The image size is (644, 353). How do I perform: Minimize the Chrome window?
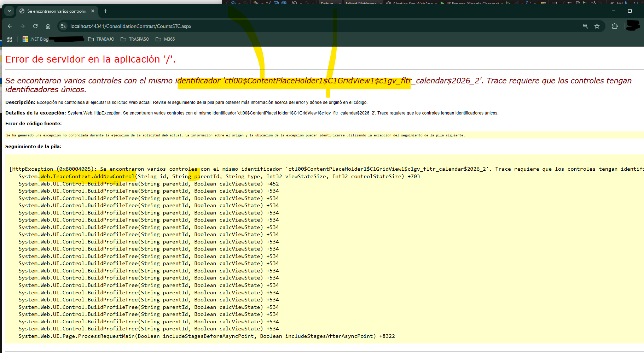tap(614, 11)
